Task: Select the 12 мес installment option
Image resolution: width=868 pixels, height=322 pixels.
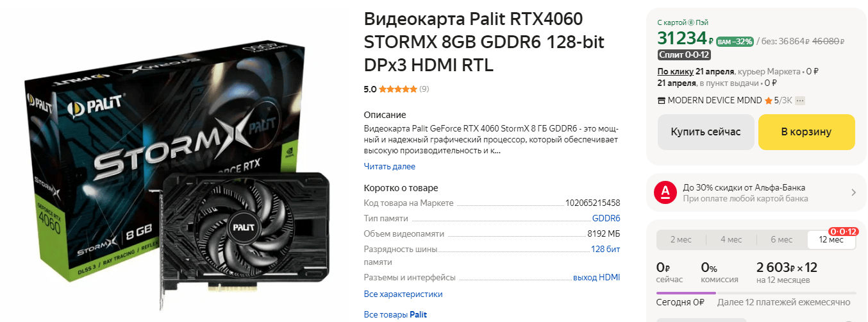Action: coord(831,239)
